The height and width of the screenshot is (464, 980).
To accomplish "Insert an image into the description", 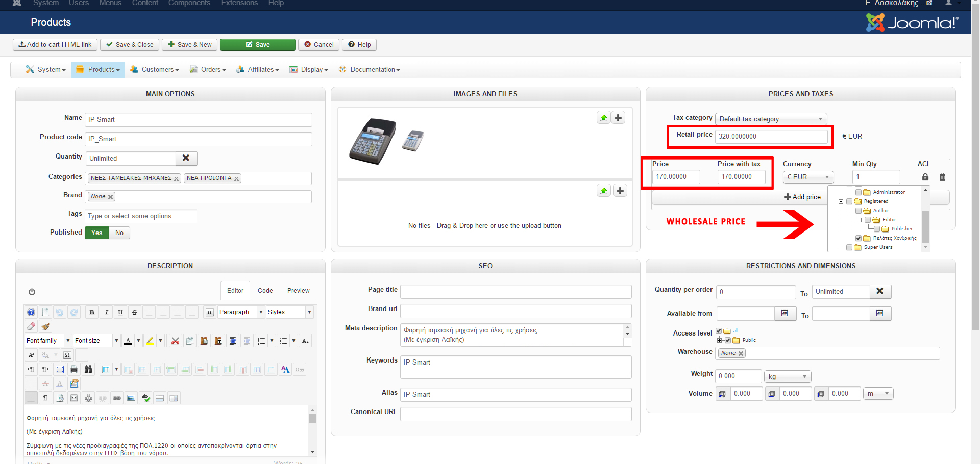I will coord(131,398).
